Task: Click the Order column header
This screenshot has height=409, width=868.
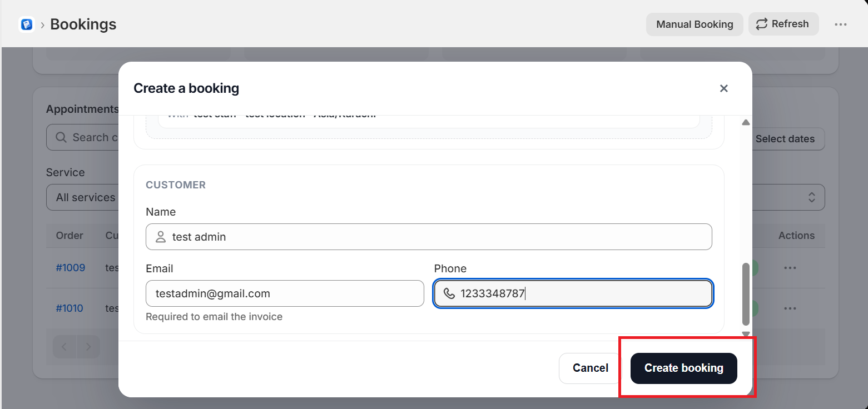Action: (70, 236)
